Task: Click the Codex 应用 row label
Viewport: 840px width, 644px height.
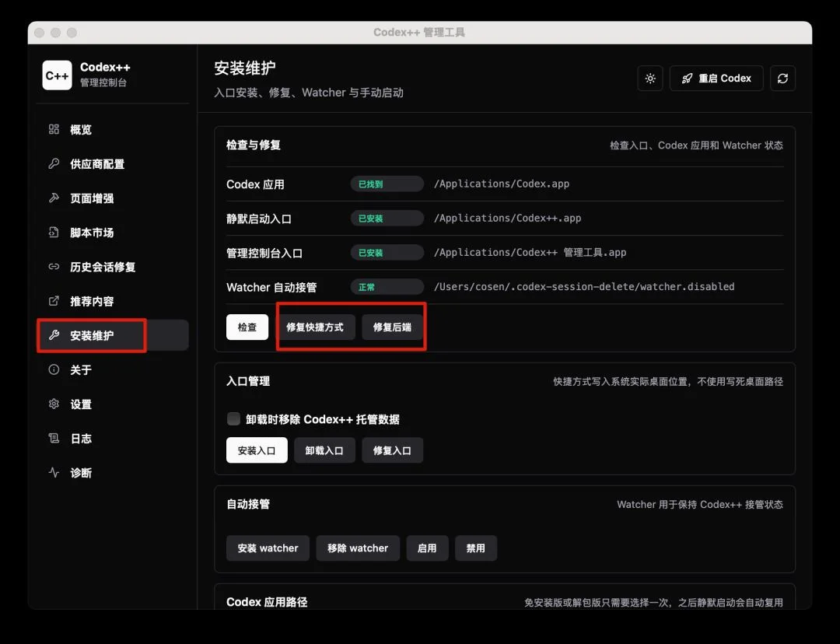Action: tap(255, 184)
